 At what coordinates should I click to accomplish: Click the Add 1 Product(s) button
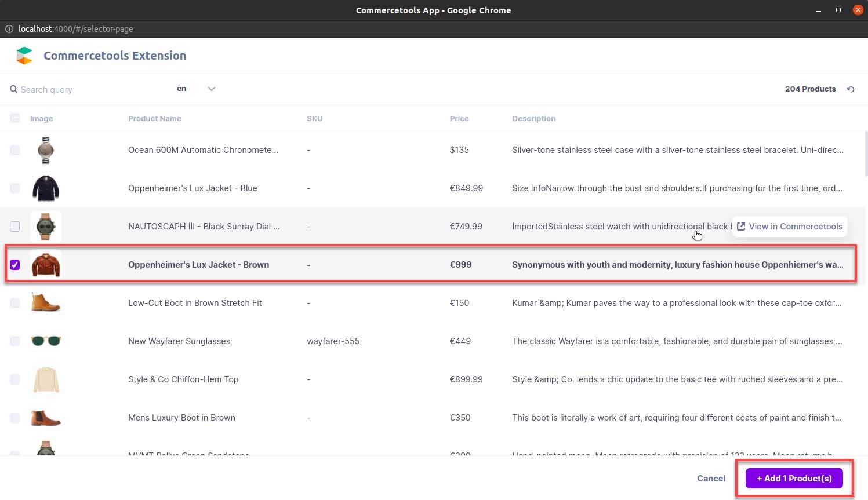pyautogui.click(x=794, y=478)
